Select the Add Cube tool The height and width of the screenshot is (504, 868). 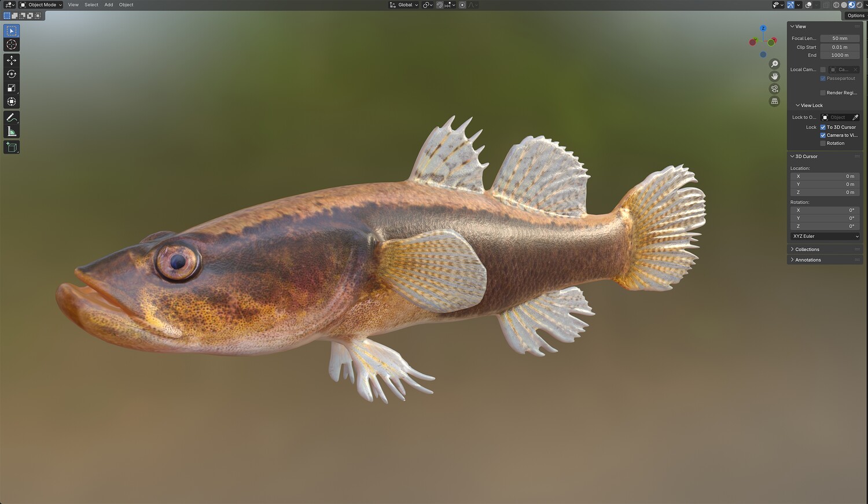(12, 147)
